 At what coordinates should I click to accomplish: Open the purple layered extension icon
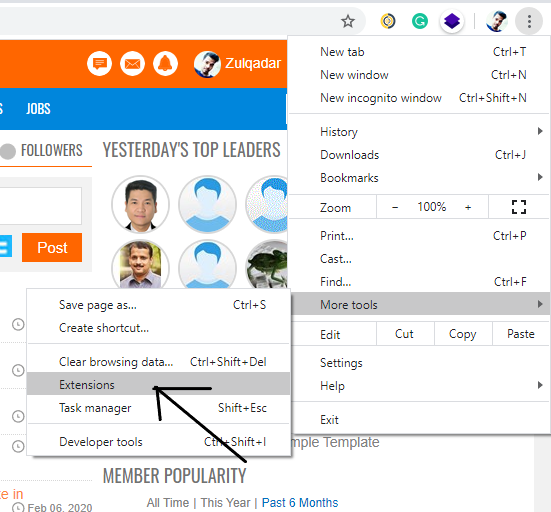coord(452,21)
